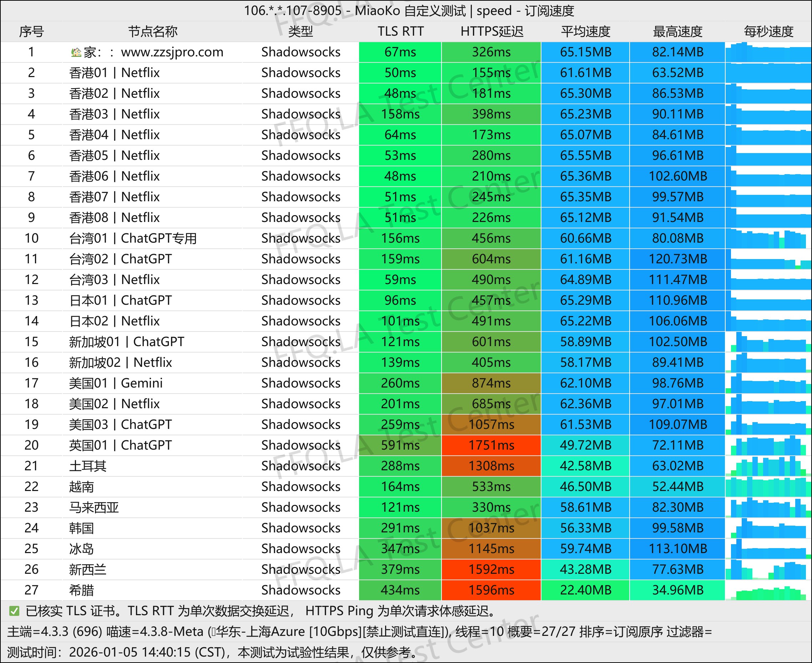The height and width of the screenshot is (663, 812).
Task: Click the house icon in row 1
Action: coord(76,52)
